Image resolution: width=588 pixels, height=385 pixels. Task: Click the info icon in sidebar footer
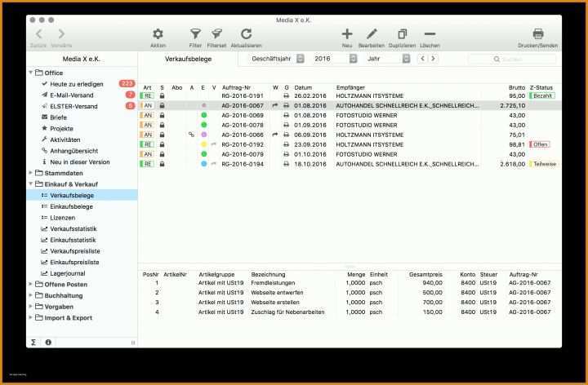[x=48, y=343]
